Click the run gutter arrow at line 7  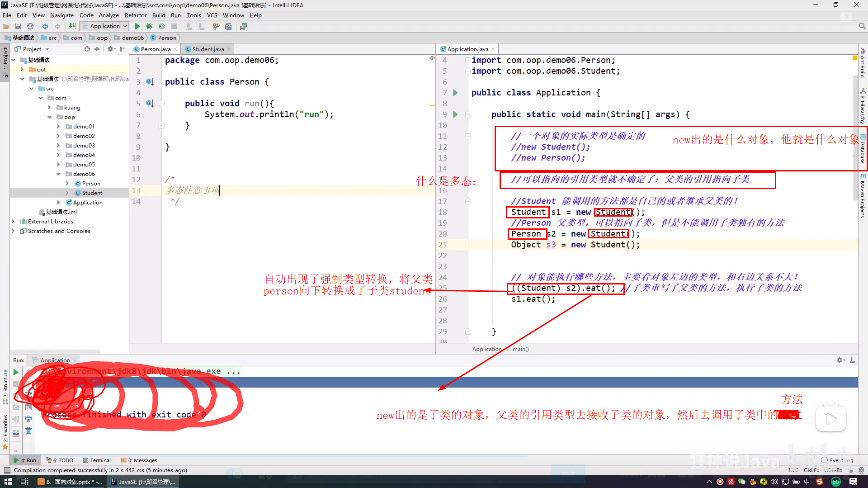455,93
